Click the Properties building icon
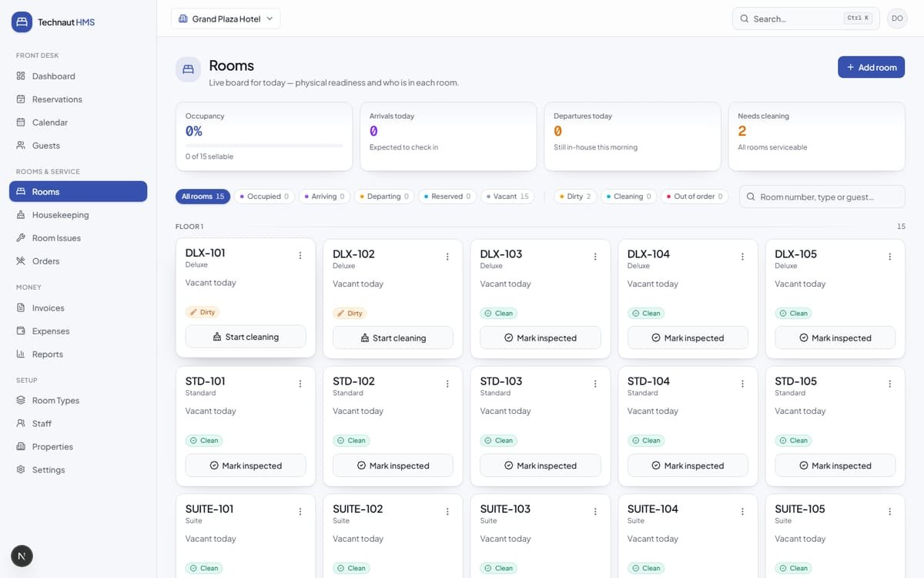Screen dimensions: 924x578 point(21,446)
